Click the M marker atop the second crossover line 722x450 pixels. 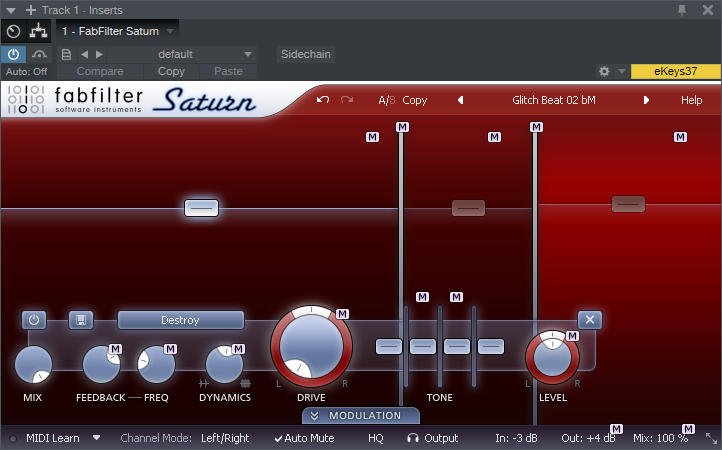[x=536, y=127]
